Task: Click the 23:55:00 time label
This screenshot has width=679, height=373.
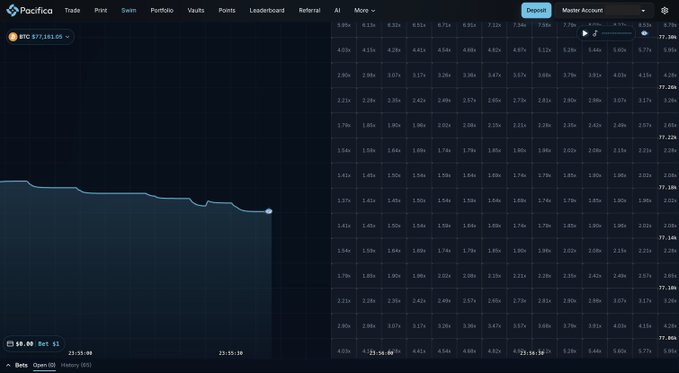Action: tap(80, 353)
